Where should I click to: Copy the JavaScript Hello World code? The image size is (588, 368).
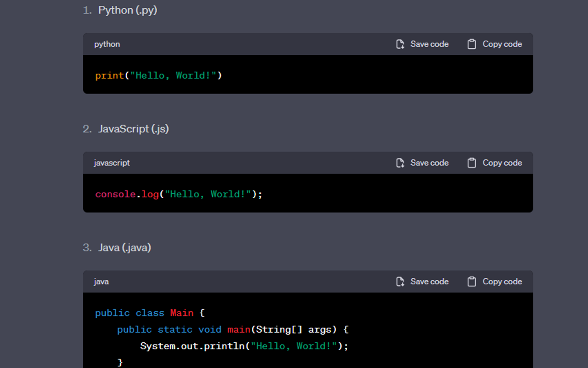495,162
